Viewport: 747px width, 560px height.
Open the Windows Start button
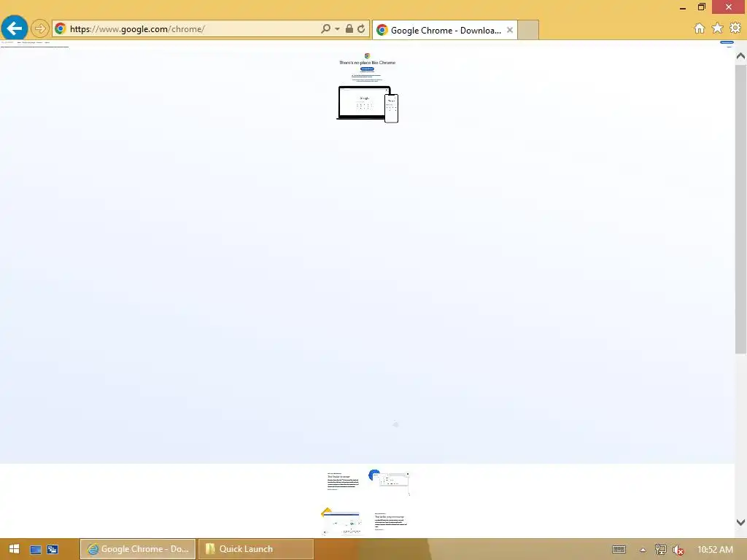(x=14, y=549)
